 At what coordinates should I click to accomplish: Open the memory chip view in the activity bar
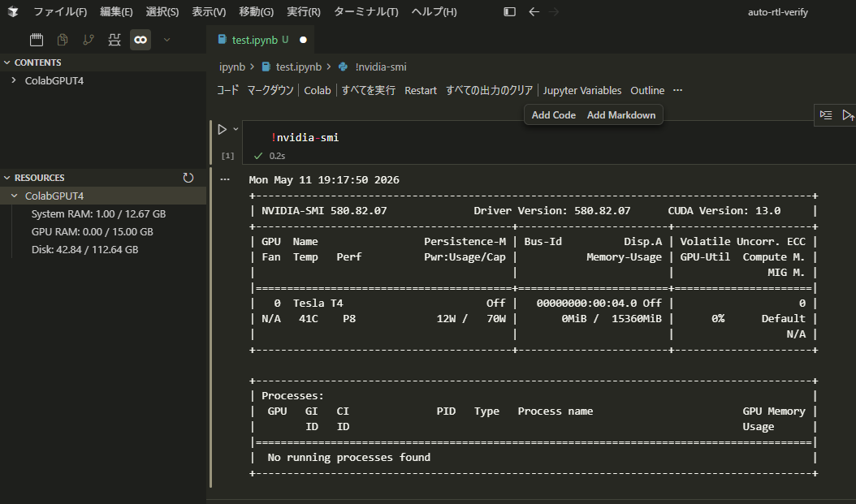[x=37, y=39]
